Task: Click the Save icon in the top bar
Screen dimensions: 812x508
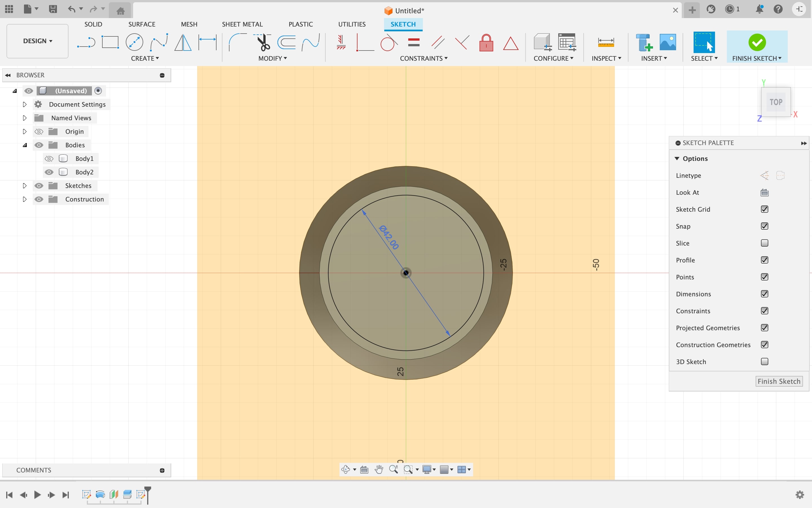Action: click(x=53, y=9)
